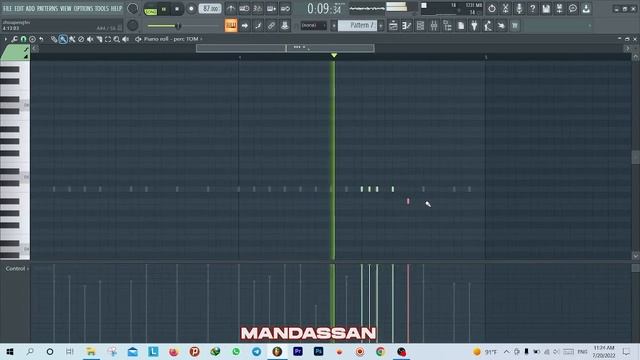This screenshot has width=640, height=360.
Task: Open the content library download icon
Action: (587, 9)
